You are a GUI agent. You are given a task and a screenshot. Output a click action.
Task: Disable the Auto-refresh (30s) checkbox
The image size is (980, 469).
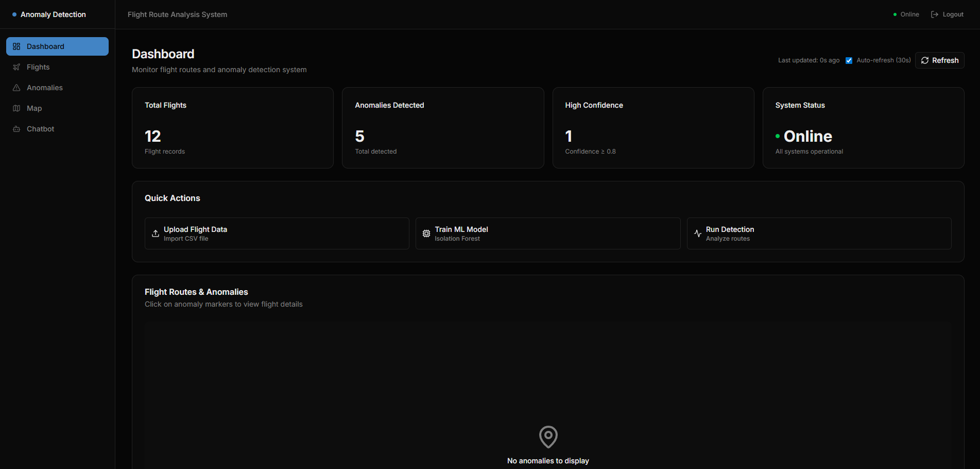[849, 60]
